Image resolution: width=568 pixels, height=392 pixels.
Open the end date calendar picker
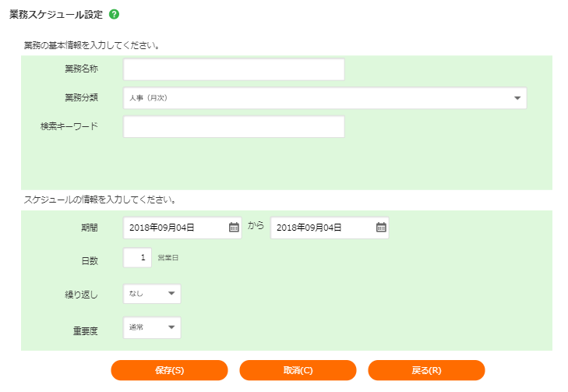point(381,228)
